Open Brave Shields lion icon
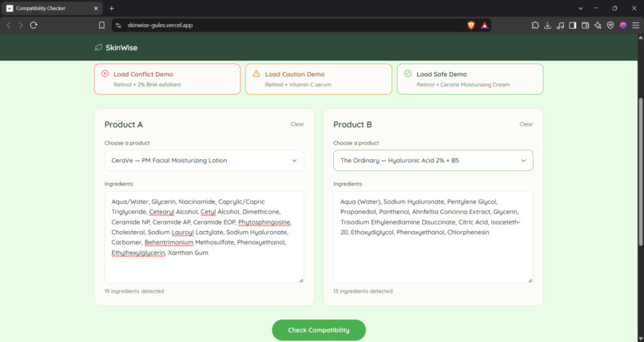The height and width of the screenshot is (342, 644). point(471,26)
